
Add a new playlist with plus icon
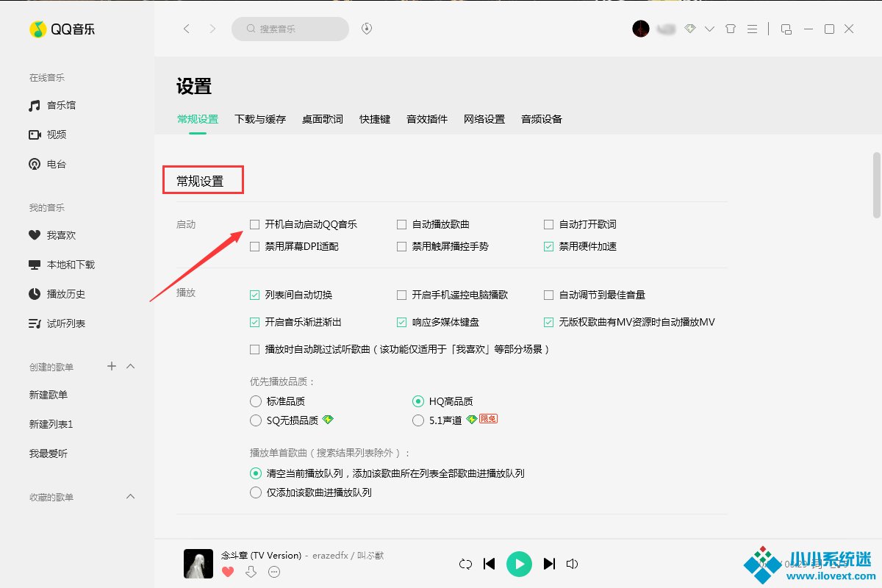[x=112, y=365]
